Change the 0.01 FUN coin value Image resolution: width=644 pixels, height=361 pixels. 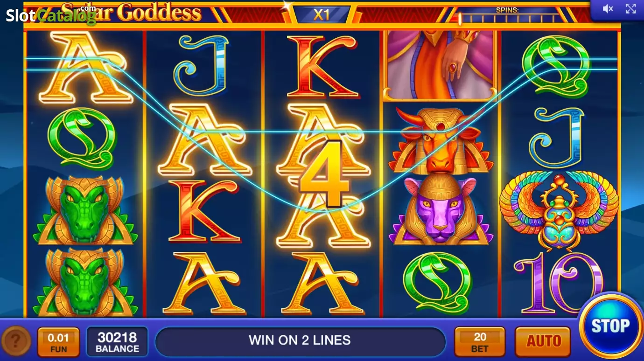pyautogui.click(x=58, y=342)
